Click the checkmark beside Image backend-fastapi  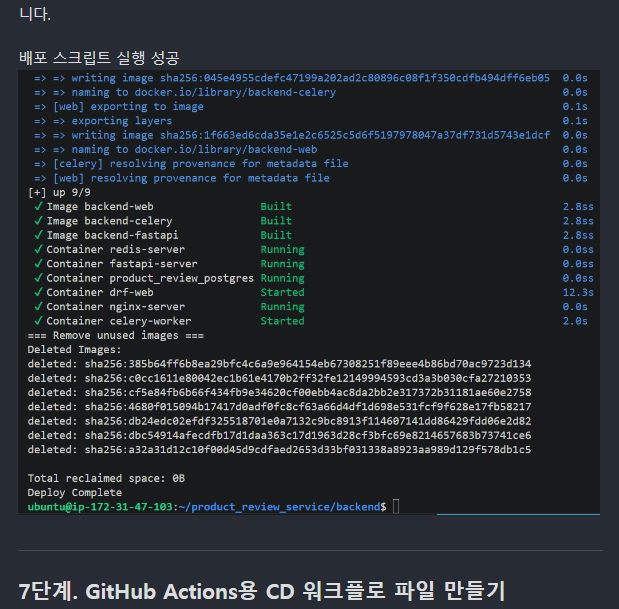click(x=38, y=235)
